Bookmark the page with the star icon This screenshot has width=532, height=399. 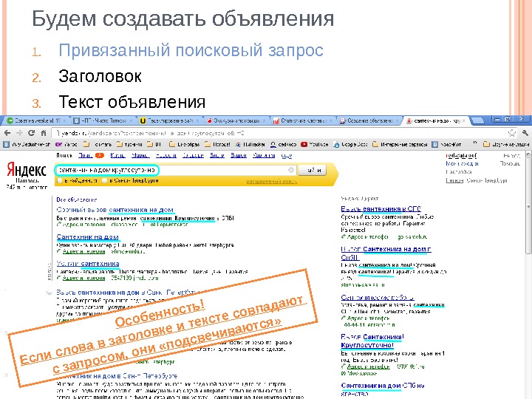(511, 133)
